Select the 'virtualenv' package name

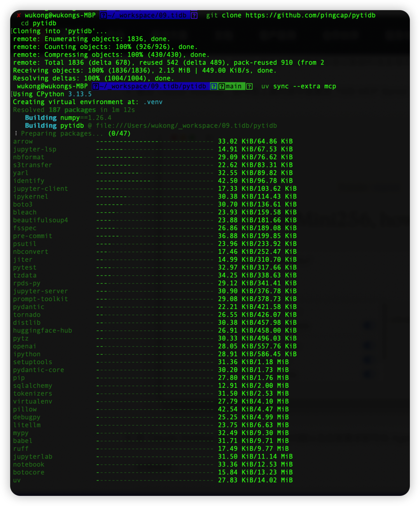point(33,401)
